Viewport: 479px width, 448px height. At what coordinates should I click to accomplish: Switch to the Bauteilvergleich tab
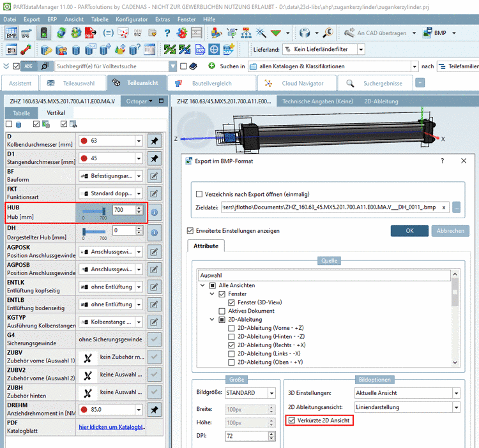pyautogui.click(x=207, y=83)
